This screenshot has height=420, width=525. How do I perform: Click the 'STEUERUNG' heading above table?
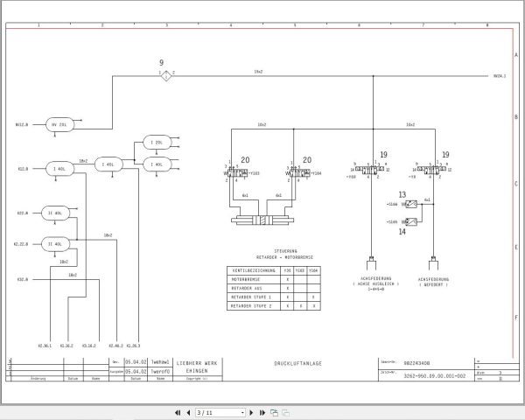pyautogui.click(x=285, y=251)
